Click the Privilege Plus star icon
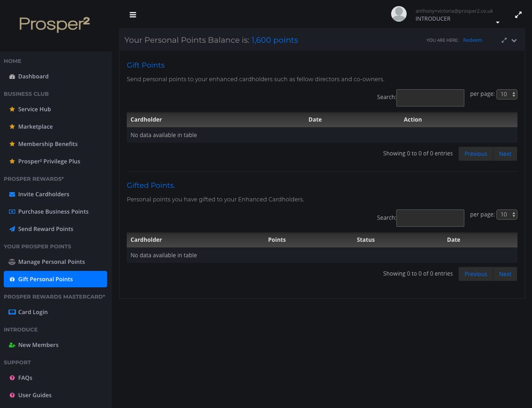 point(12,161)
